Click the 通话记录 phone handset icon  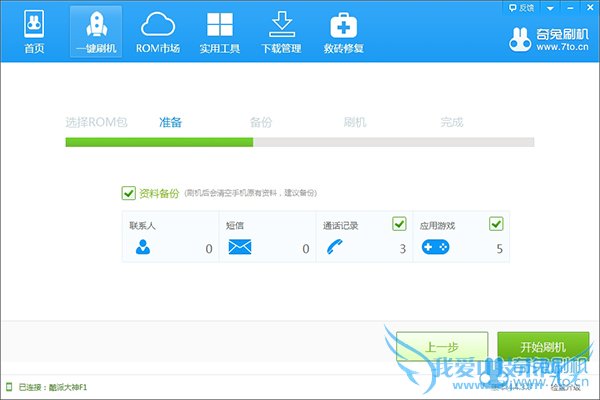[335, 247]
